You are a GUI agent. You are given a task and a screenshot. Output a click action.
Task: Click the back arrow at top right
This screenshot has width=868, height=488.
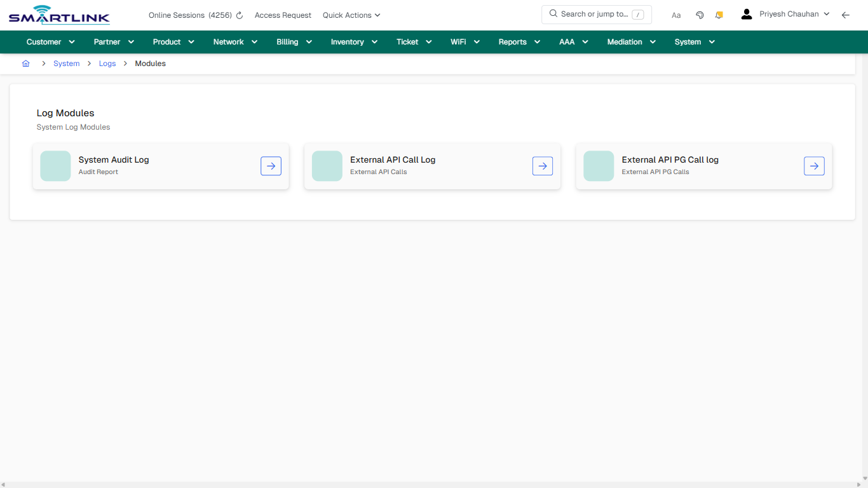point(846,15)
